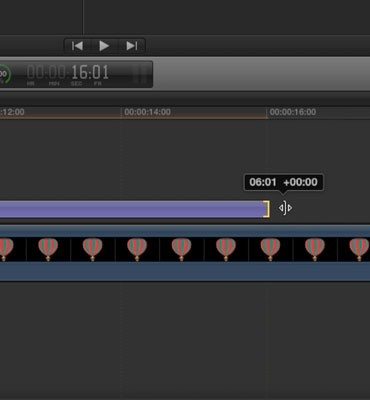Jump to next edit point button

coord(132,46)
